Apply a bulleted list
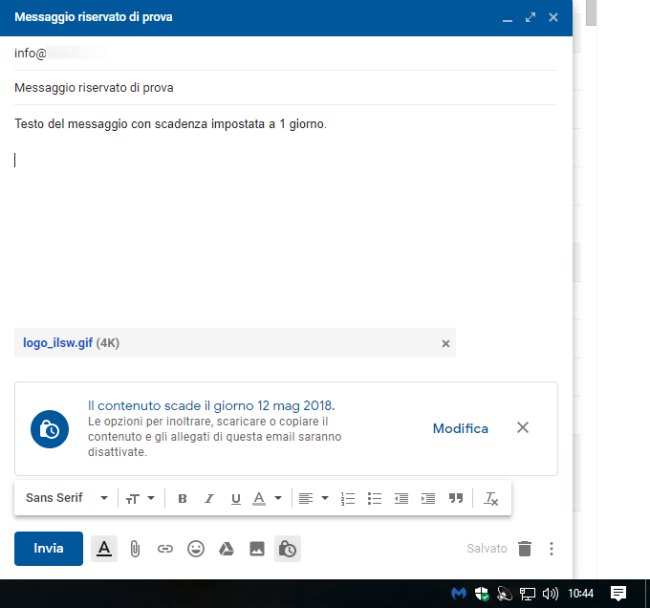 [x=374, y=498]
